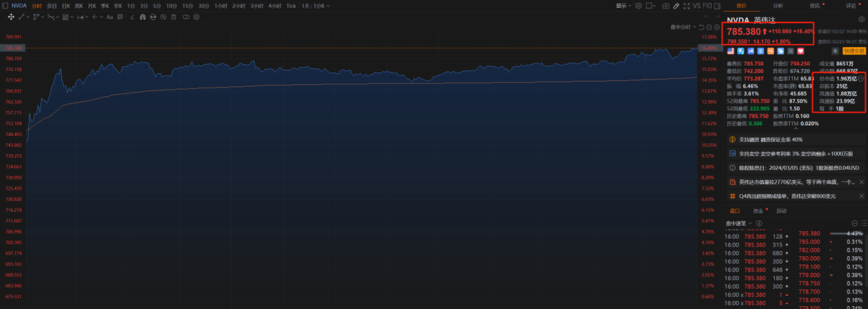This screenshot has height=309, width=868.
Task: Select the Tick interval
Action: point(291,6)
